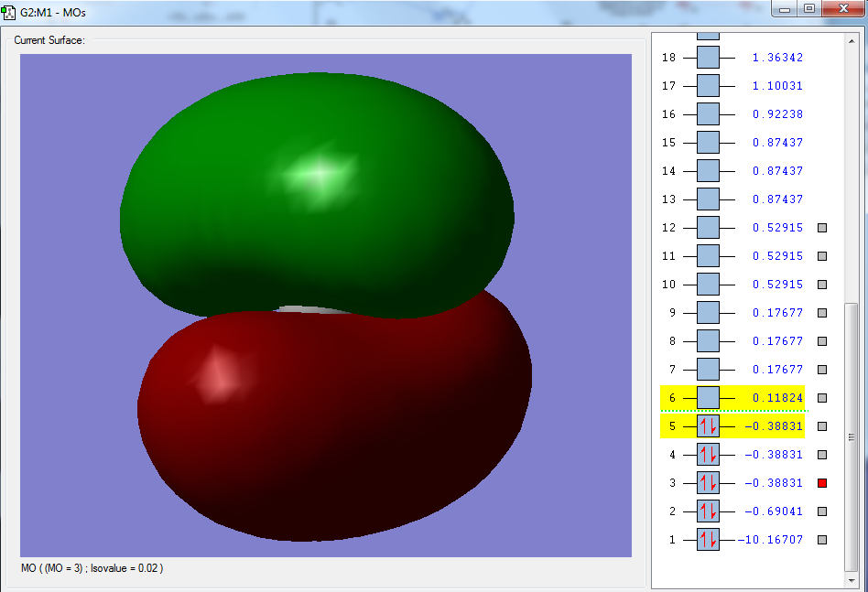Select the orbital 18 occupancy box
Image resolution: width=868 pixels, height=592 pixels.
tap(708, 58)
